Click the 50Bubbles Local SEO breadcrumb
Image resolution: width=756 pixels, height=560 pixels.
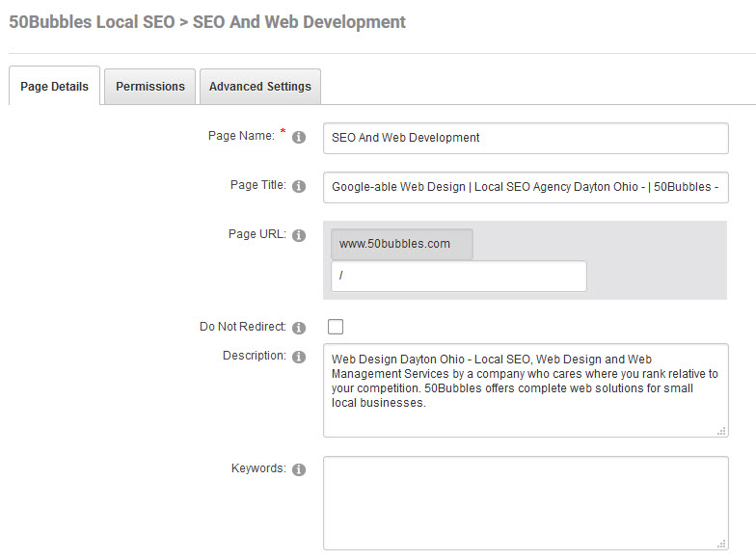click(x=90, y=21)
